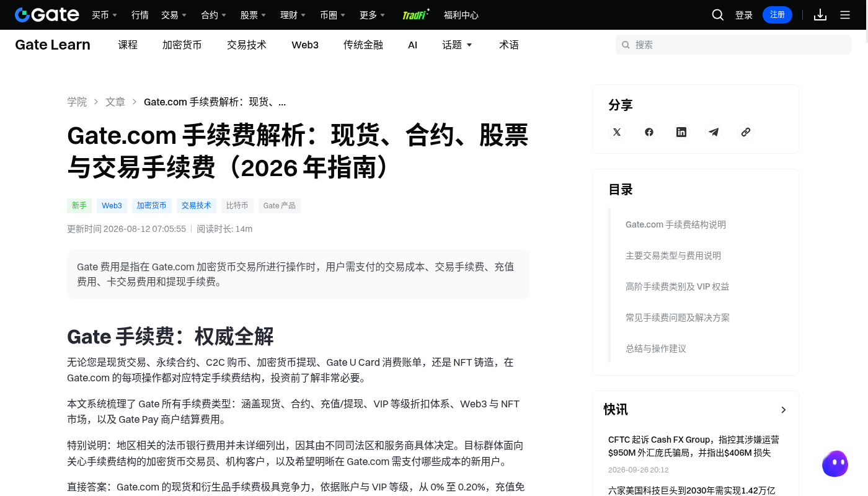Image resolution: width=868 pixels, height=496 pixels.
Task: Click the download app icon
Action: pyautogui.click(x=820, y=15)
